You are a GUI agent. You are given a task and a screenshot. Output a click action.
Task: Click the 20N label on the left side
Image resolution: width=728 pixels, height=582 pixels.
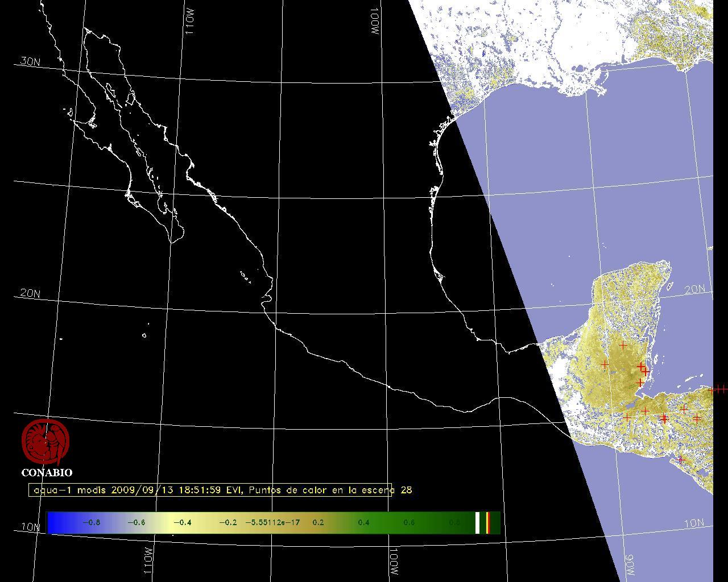point(30,293)
